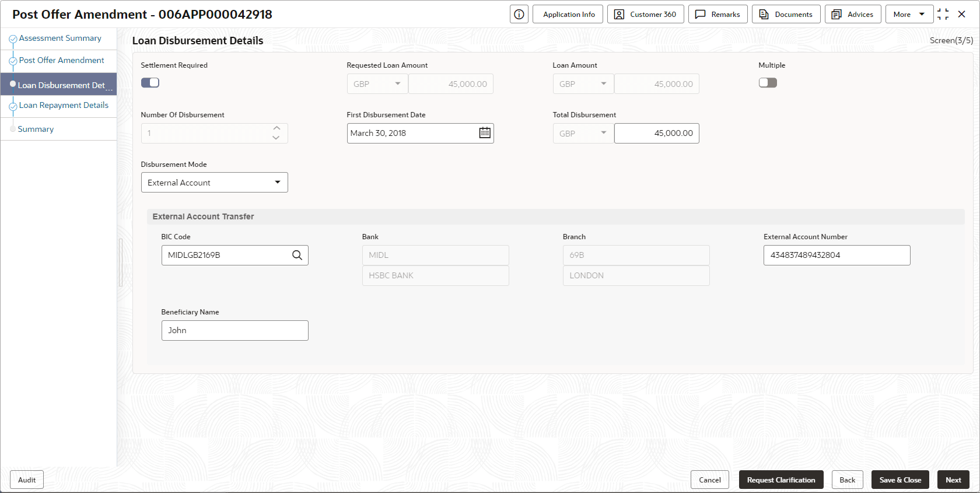Click the Customer 360 person icon
980x493 pixels.
tap(619, 15)
